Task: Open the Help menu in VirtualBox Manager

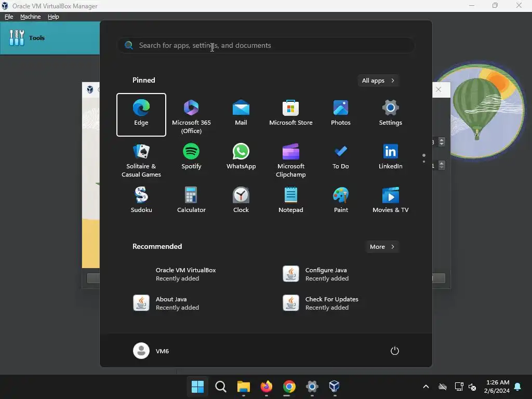Action: coord(54,17)
